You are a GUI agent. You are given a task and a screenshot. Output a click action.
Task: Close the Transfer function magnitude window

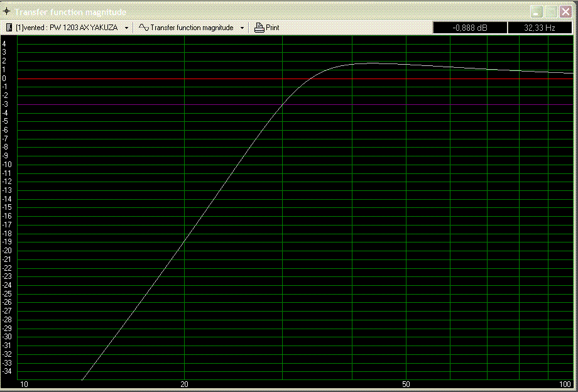click(x=565, y=12)
